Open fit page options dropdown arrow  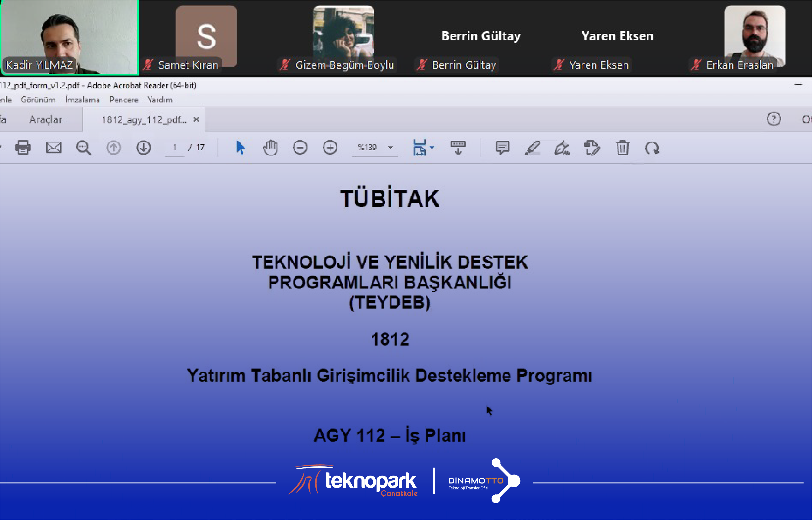432,147
